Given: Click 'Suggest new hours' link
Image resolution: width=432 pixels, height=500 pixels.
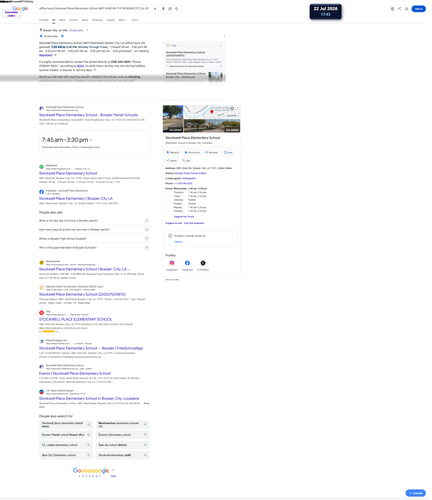Looking at the screenshot, I should coord(184,217).
